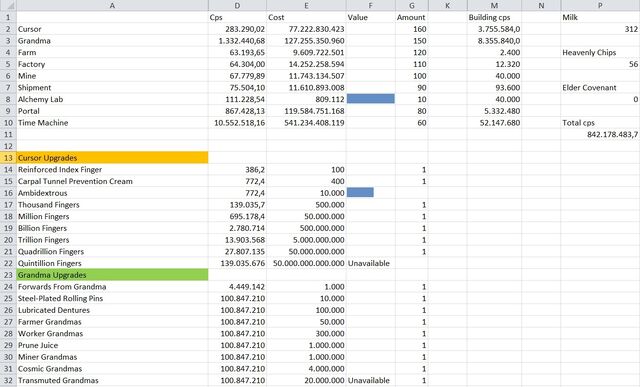Select the Total cps label cell
This screenshot has height=387, width=640.
point(600,122)
